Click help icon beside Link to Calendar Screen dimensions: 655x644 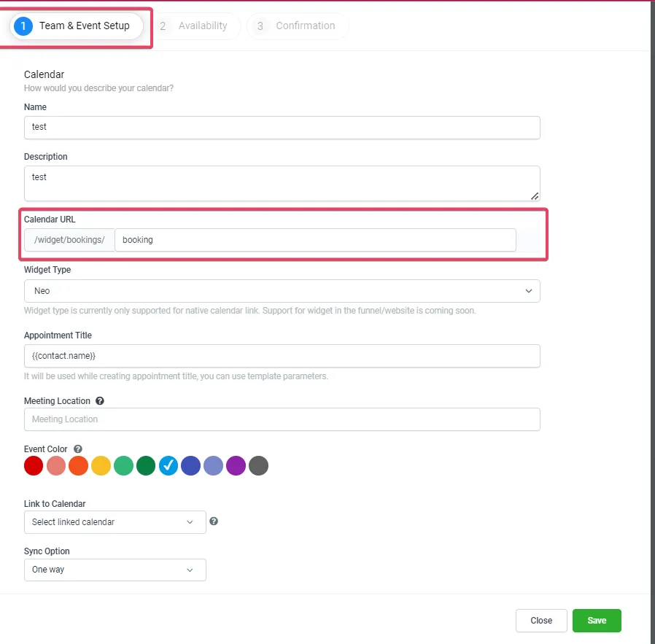point(214,521)
